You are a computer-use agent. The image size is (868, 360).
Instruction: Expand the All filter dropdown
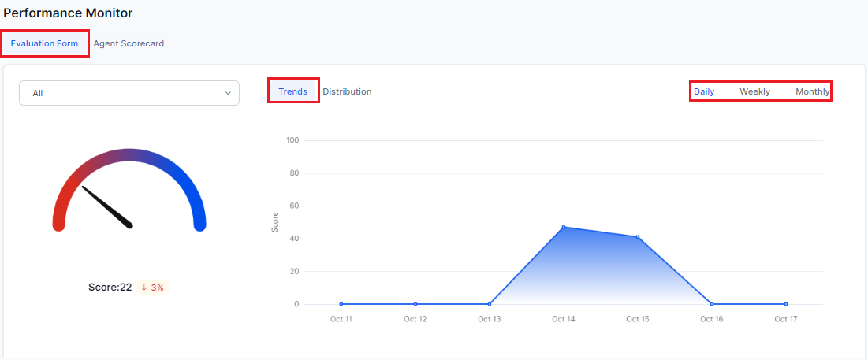tap(129, 93)
